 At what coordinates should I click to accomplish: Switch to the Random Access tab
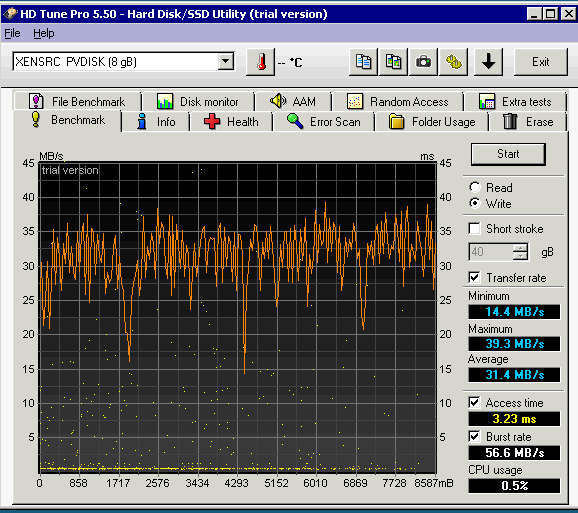tap(398, 101)
